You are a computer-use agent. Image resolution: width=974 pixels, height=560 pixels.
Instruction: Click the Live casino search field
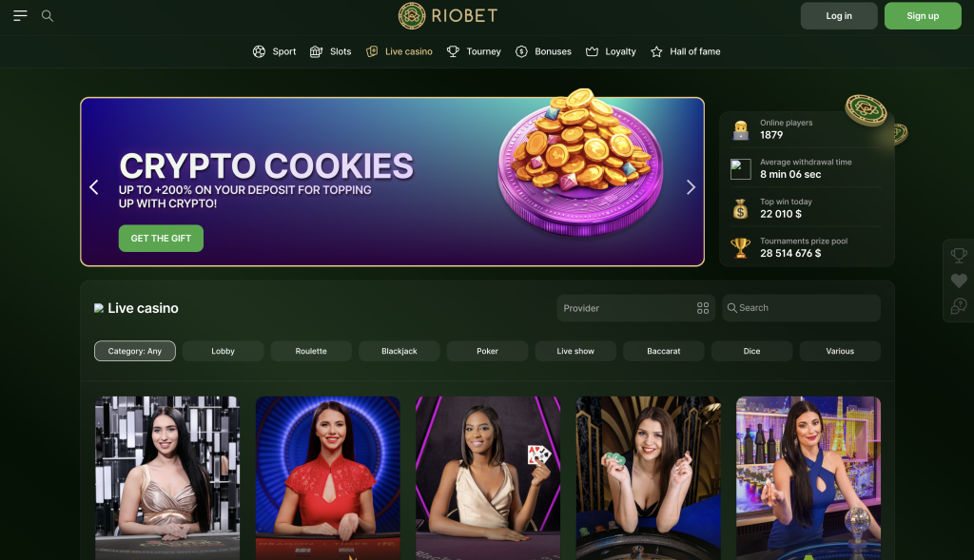pos(801,308)
